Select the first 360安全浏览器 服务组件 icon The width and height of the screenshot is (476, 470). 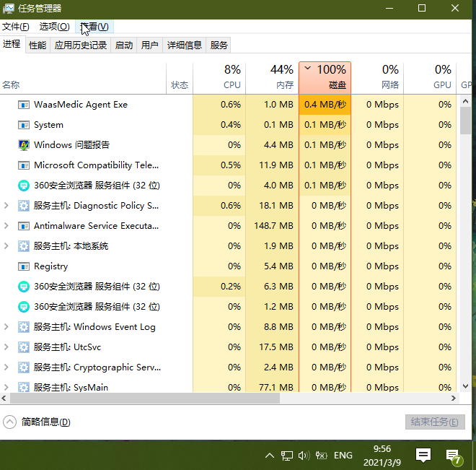pos(24,186)
